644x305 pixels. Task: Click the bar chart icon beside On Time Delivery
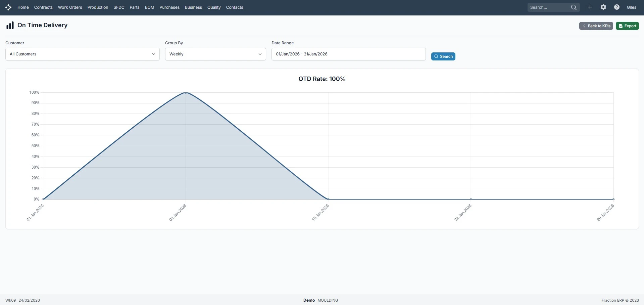click(9, 25)
